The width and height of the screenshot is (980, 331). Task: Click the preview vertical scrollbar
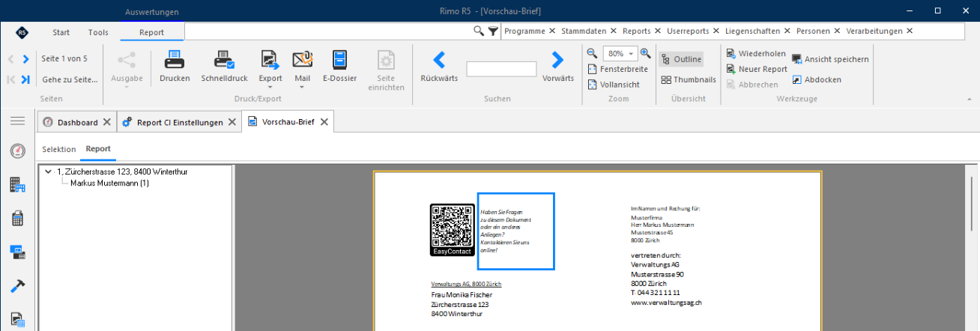(973, 204)
